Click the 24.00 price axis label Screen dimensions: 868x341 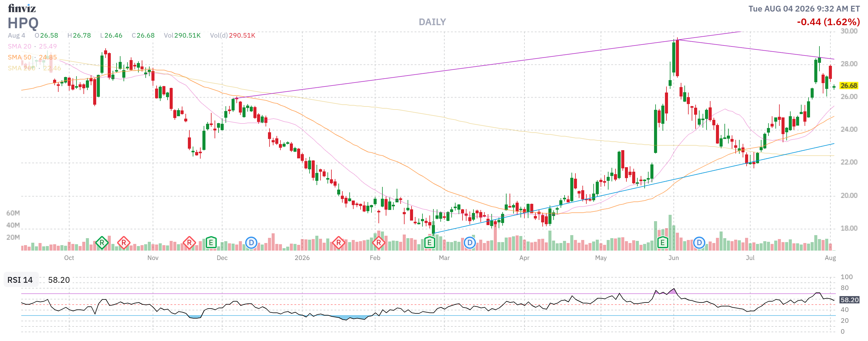tap(849, 129)
